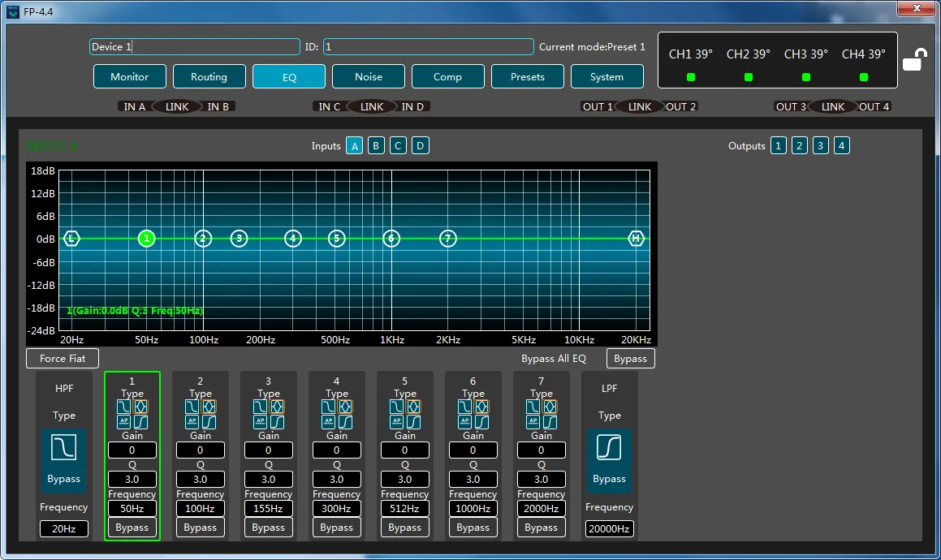The height and width of the screenshot is (560, 941).
Task: Open the Routing tab
Action: [209, 77]
